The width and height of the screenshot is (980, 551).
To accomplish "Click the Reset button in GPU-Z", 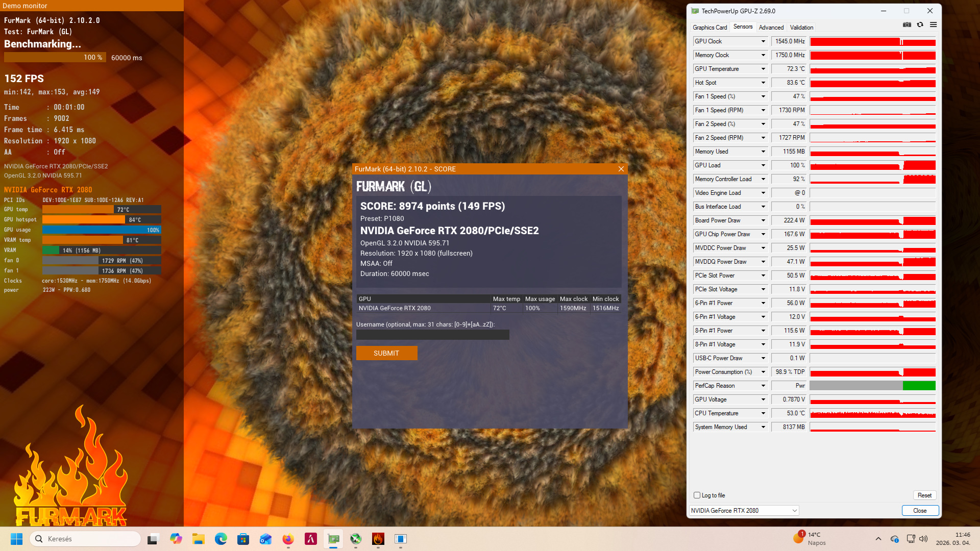I will pos(924,495).
